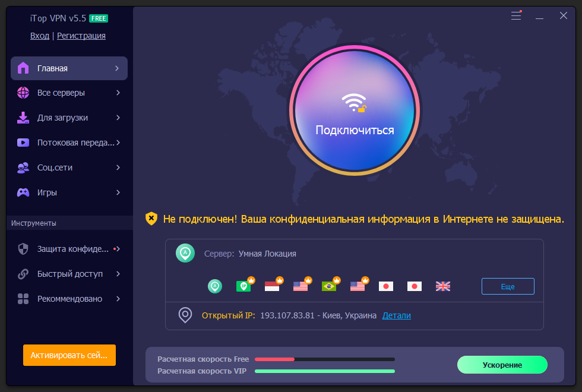Click the location pin icon beside Открытый IP
Viewport: 582px width, 392px height.
pos(185,315)
